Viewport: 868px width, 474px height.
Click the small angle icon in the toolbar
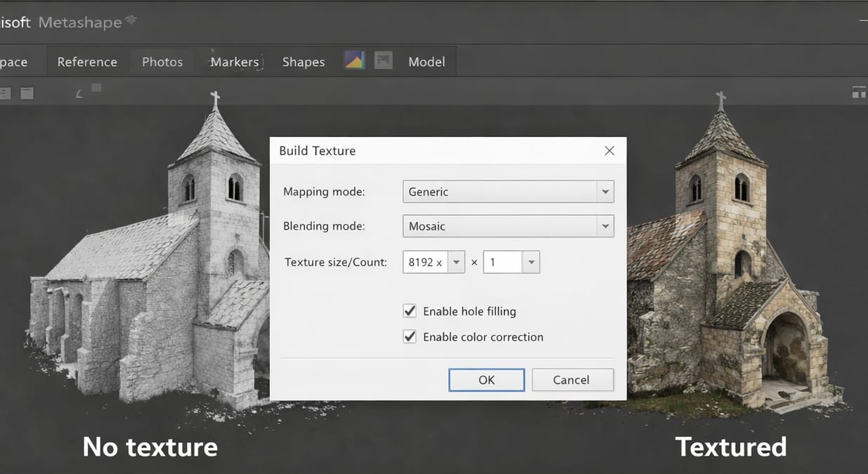tap(79, 93)
